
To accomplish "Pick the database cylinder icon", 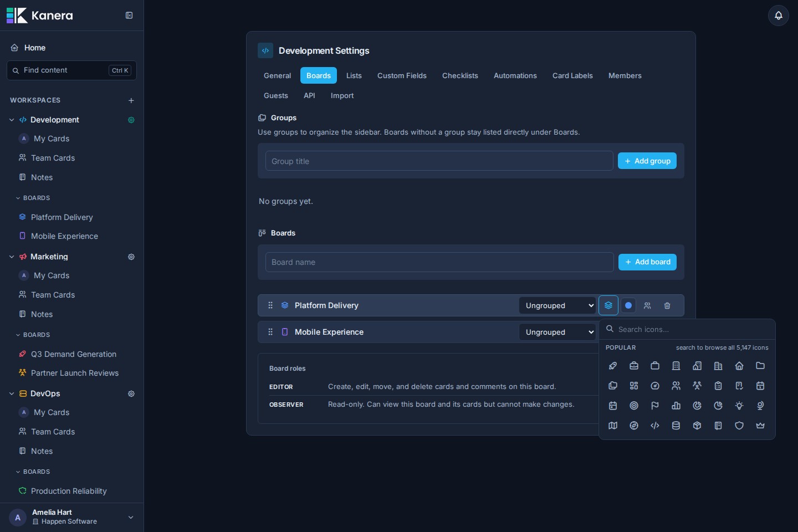I will [x=676, y=426].
